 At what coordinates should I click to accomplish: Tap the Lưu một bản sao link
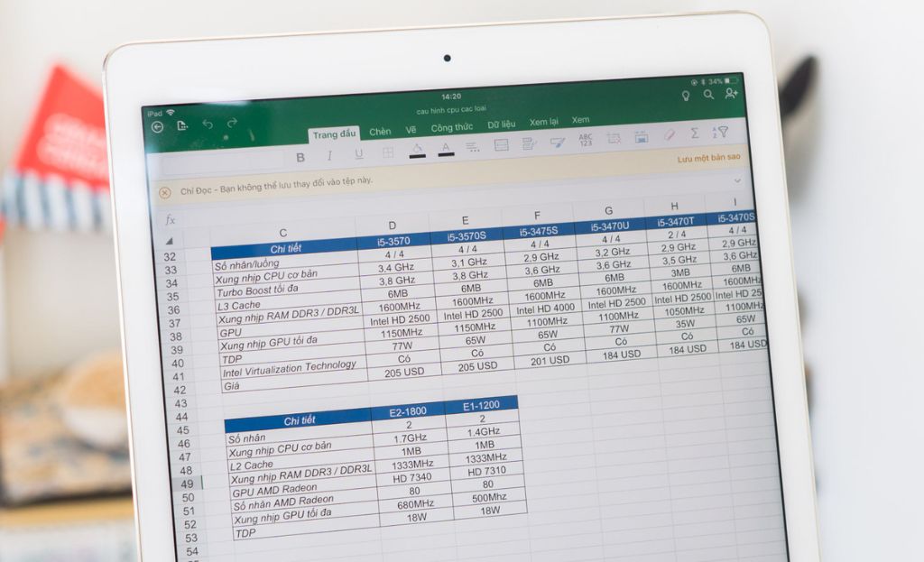(x=708, y=158)
